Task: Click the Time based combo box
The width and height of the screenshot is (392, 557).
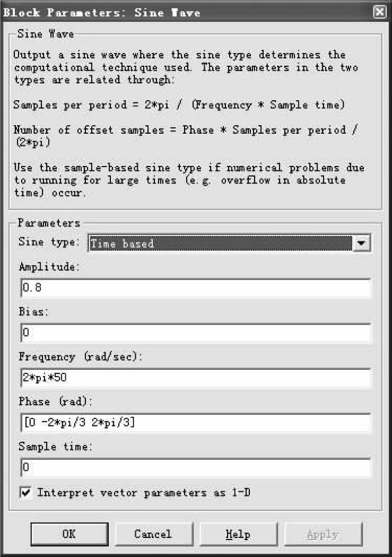Action: (220, 243)
